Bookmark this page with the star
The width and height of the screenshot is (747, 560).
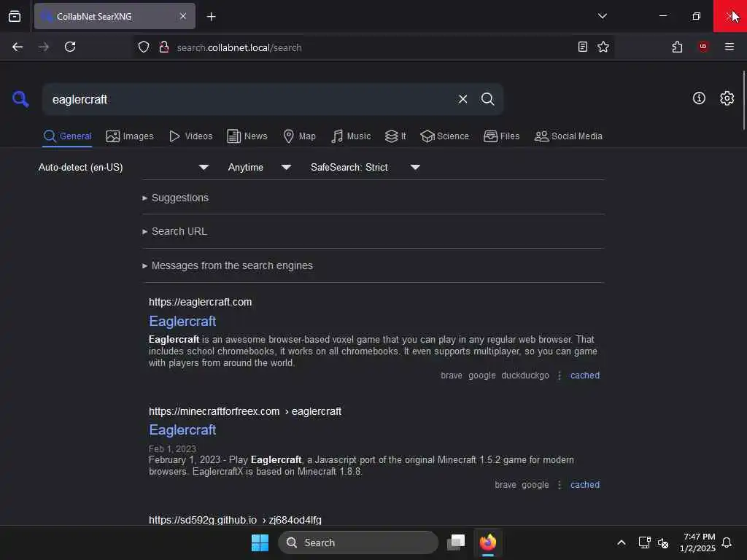(x=603, y=47)
